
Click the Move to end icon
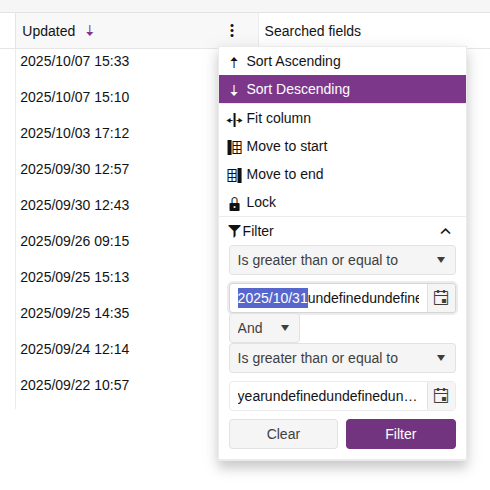click(x=234, y=175)
